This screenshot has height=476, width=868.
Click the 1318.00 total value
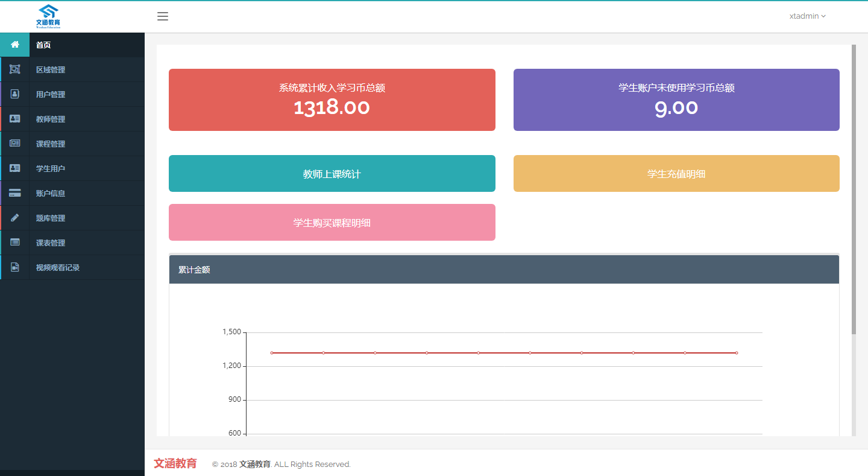332,108
